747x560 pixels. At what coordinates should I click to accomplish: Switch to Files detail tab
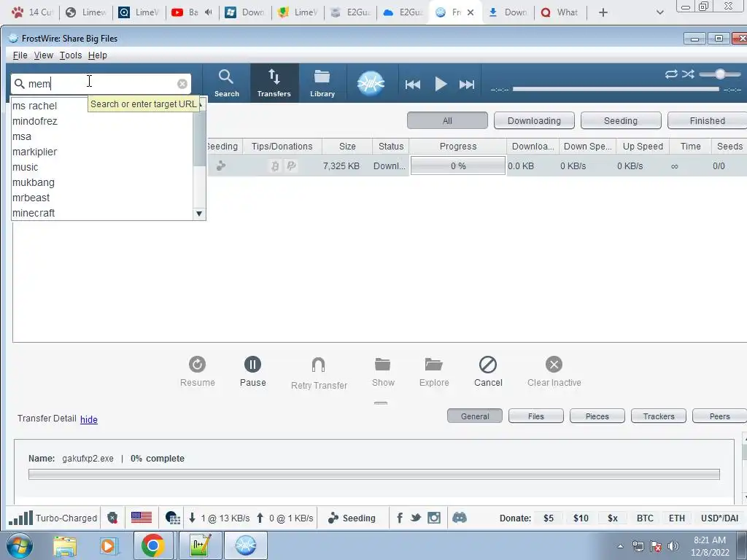[536, 416]
